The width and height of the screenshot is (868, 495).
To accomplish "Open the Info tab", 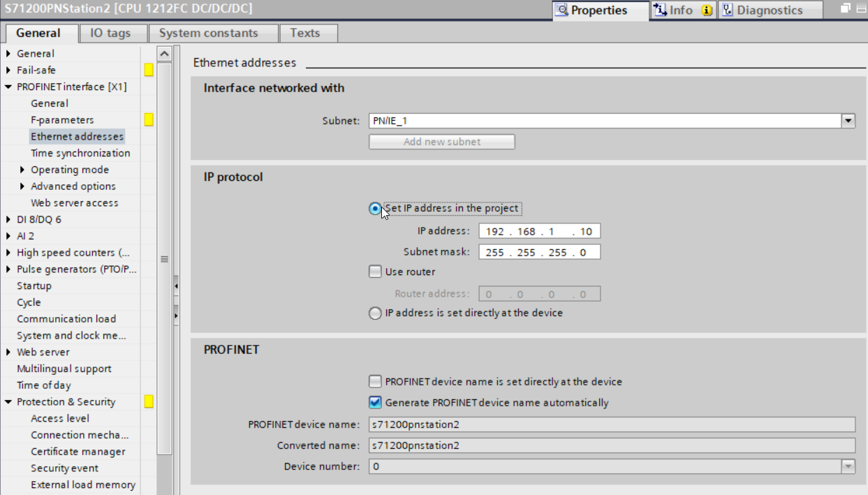I will [x=683, y=10].
